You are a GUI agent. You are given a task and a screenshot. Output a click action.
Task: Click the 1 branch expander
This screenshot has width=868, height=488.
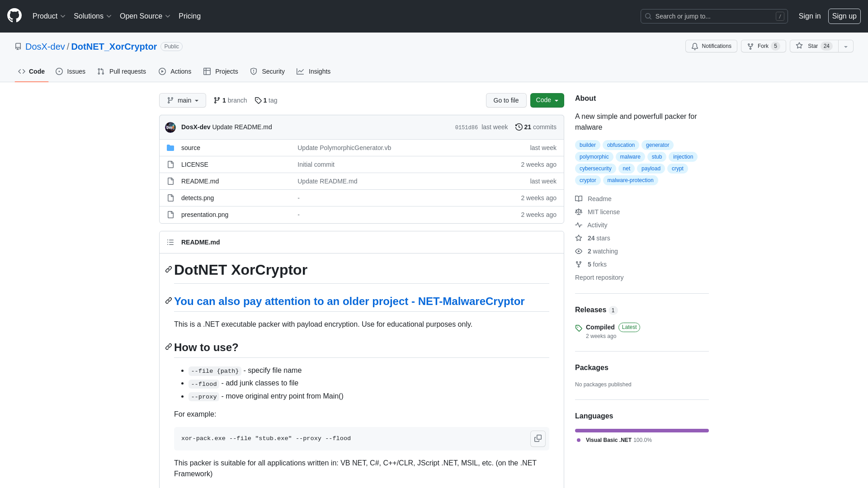[230, 100]
